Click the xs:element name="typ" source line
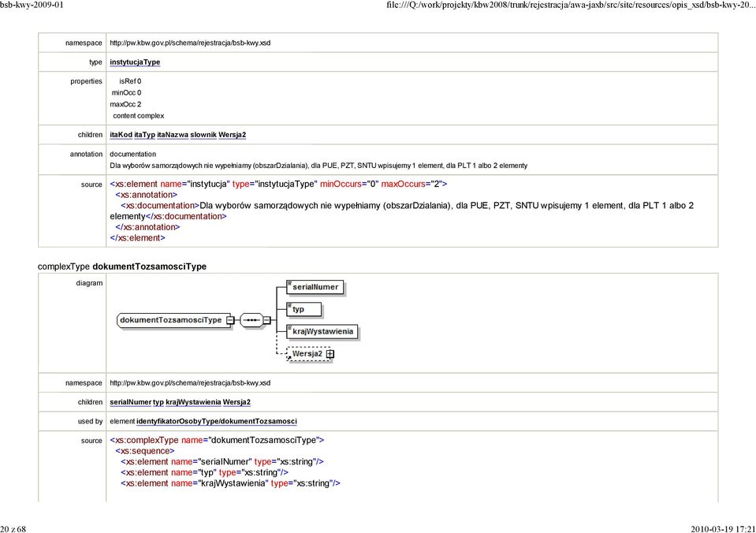 pyautogui.click(x=204, y=473)
